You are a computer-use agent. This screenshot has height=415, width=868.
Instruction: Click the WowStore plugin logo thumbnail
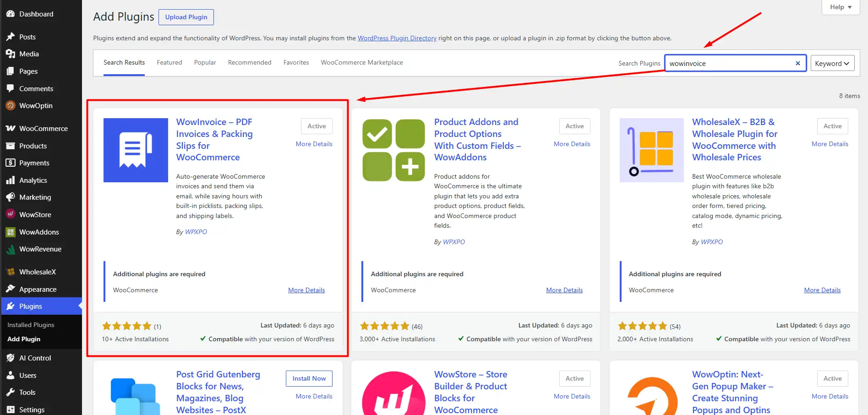pos(393,393)
